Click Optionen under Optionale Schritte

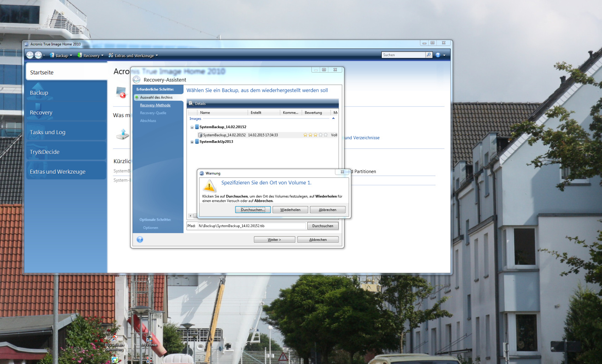pos(150,227)
